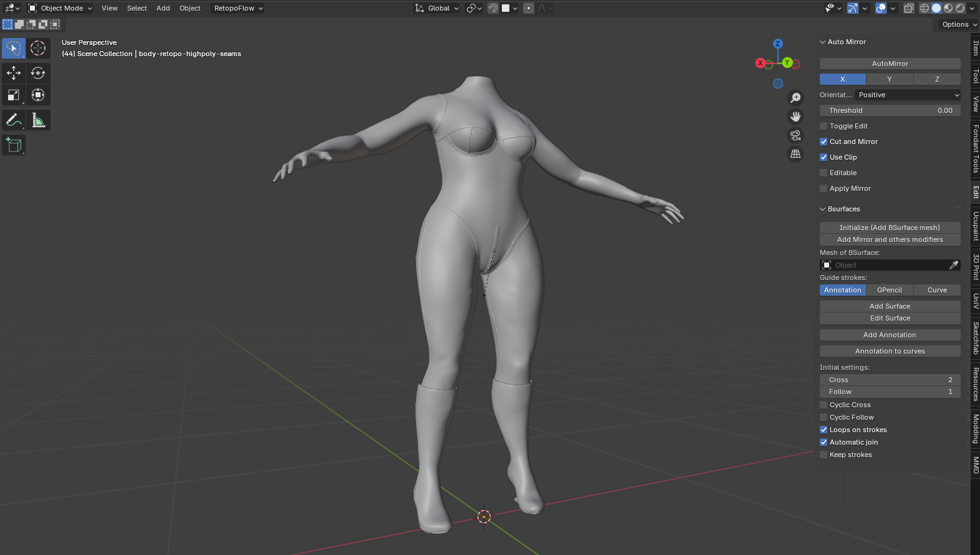Click the Add Surface button

coord(890,306)
